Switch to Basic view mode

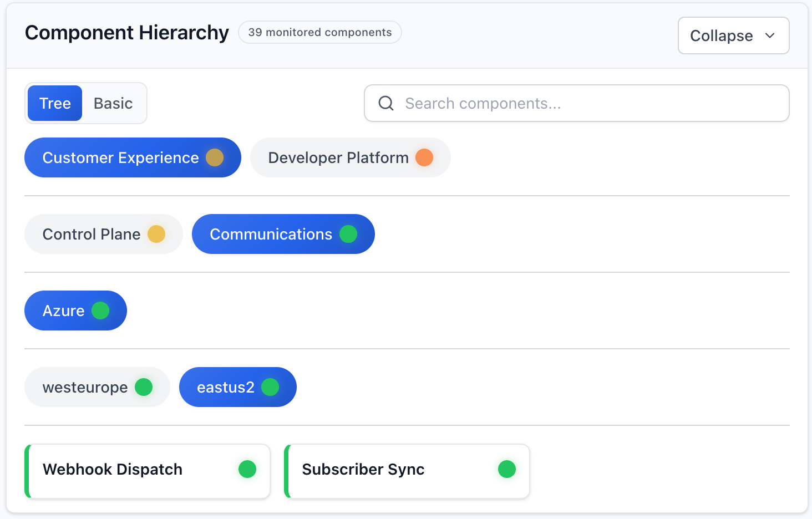113,103
